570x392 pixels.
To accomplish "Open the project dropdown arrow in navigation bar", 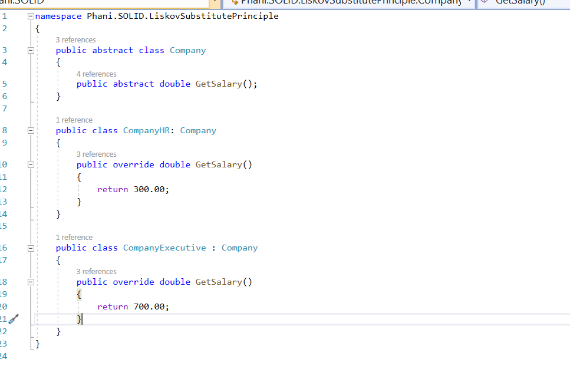I will [214, 2].
